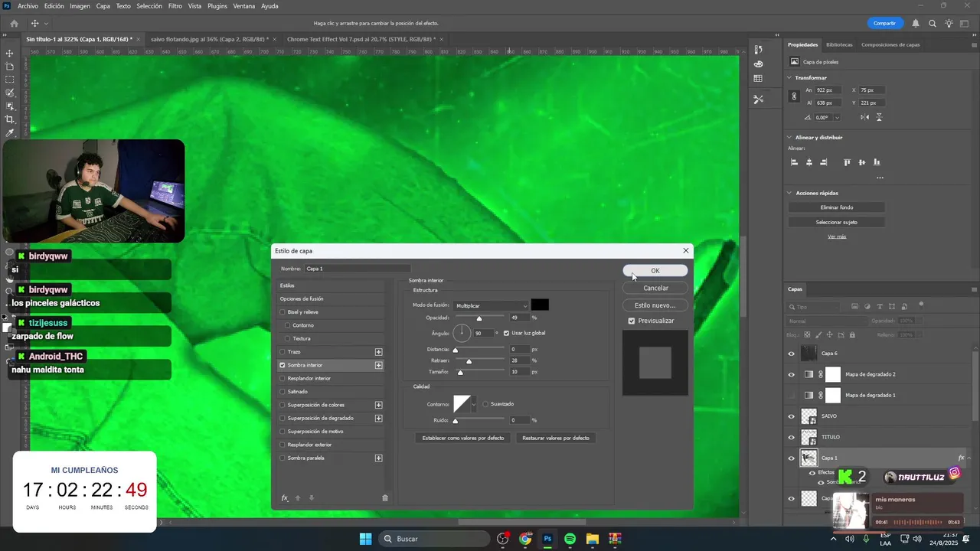Enable Resplandor interior checkbox
Screen dimensions: 980x551
283,378
